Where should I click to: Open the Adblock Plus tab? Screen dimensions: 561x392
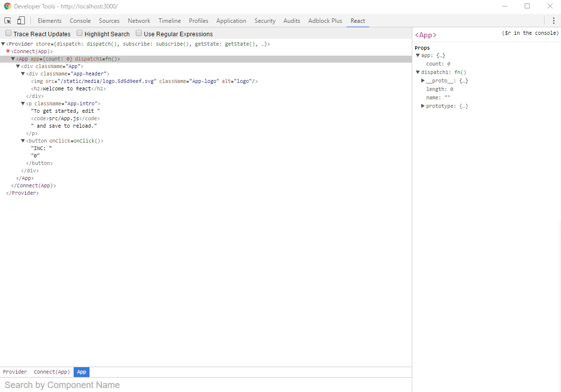[x=325, y=21]
